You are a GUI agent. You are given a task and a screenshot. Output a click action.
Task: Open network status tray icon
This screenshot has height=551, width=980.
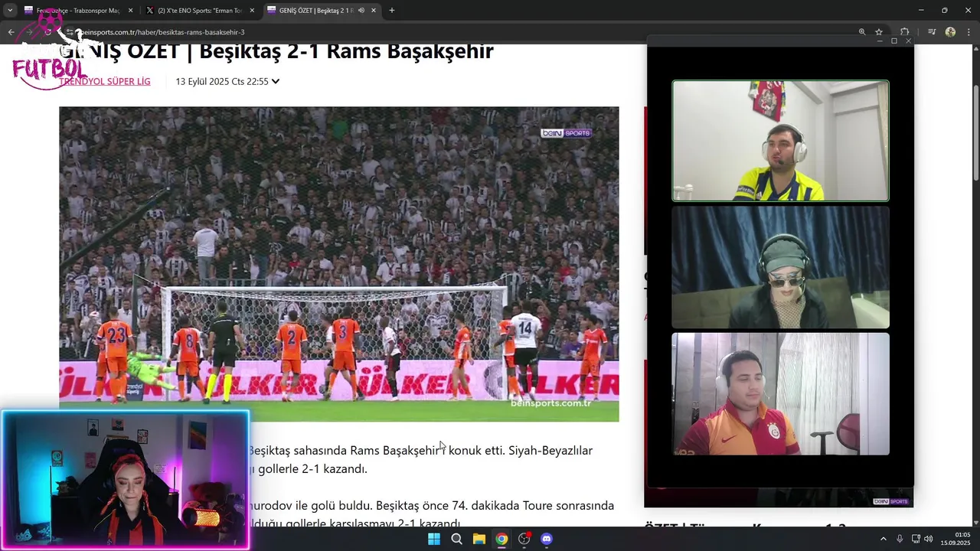[916, 539]
